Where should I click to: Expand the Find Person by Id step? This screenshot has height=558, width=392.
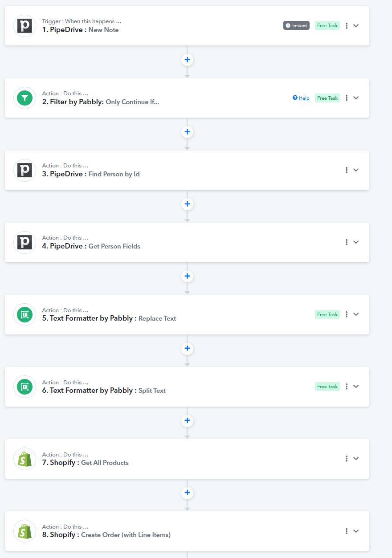(356, 170)
